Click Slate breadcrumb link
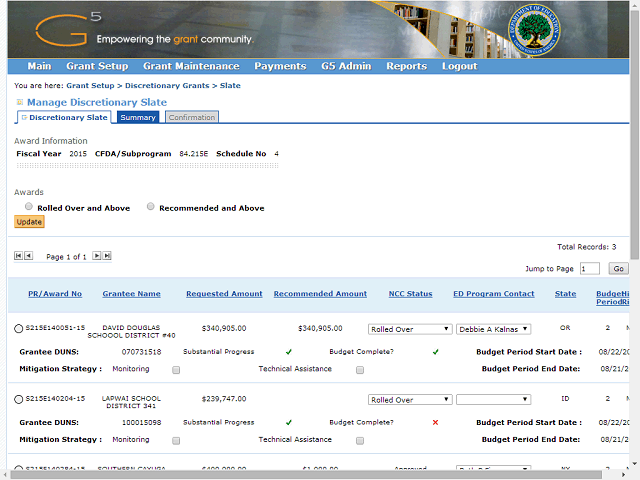640x480 pixels. 230,86
